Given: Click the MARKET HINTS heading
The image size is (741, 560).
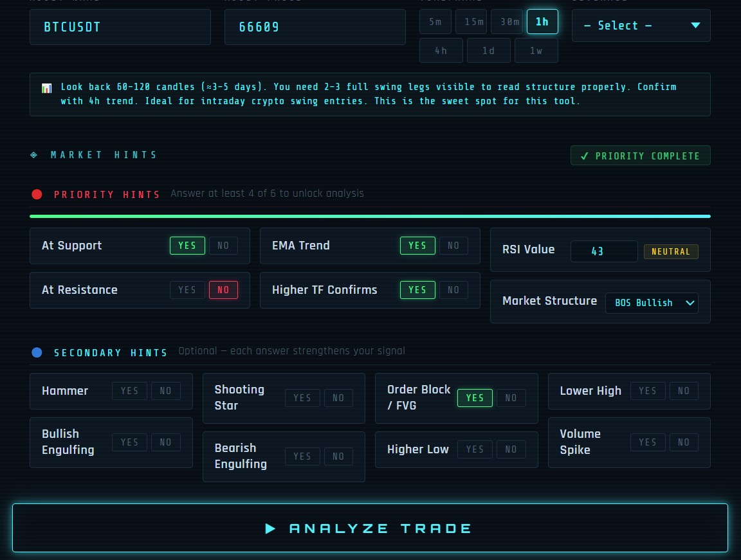Looking at the screenshot, I should [104, 155].
